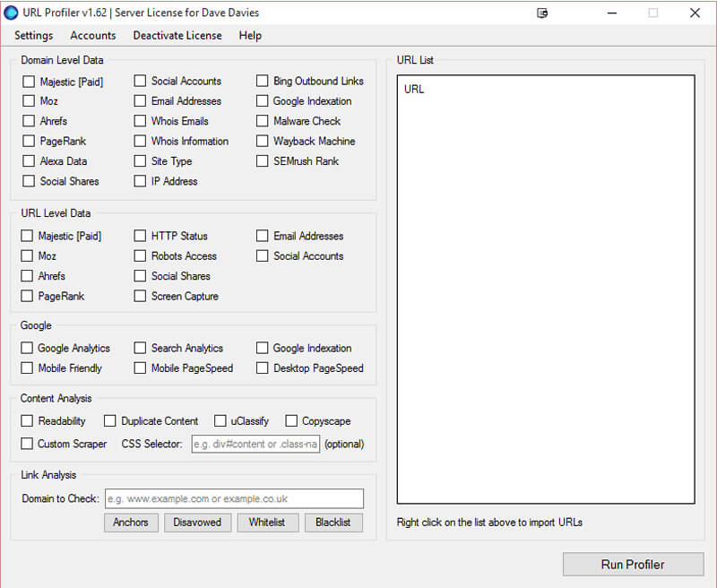Check the IP Address box
The width and height of the screenshot is (717, 588).
(x=140, y=182)
